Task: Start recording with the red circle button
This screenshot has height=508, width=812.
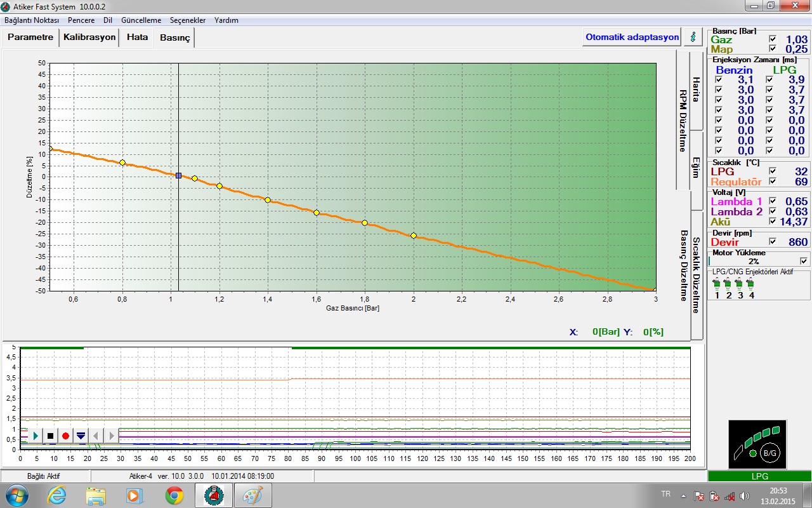Action: 65,436
